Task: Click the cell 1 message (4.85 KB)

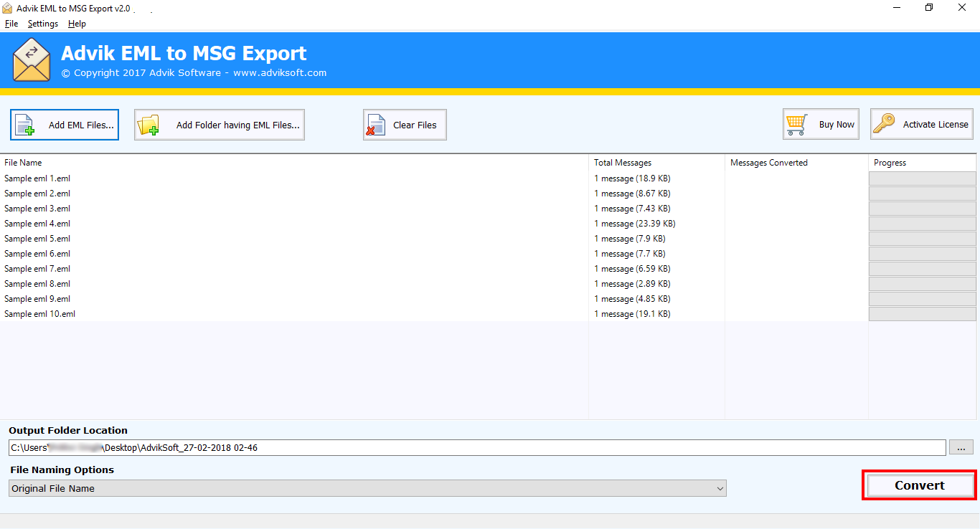Action: point(632,299)
